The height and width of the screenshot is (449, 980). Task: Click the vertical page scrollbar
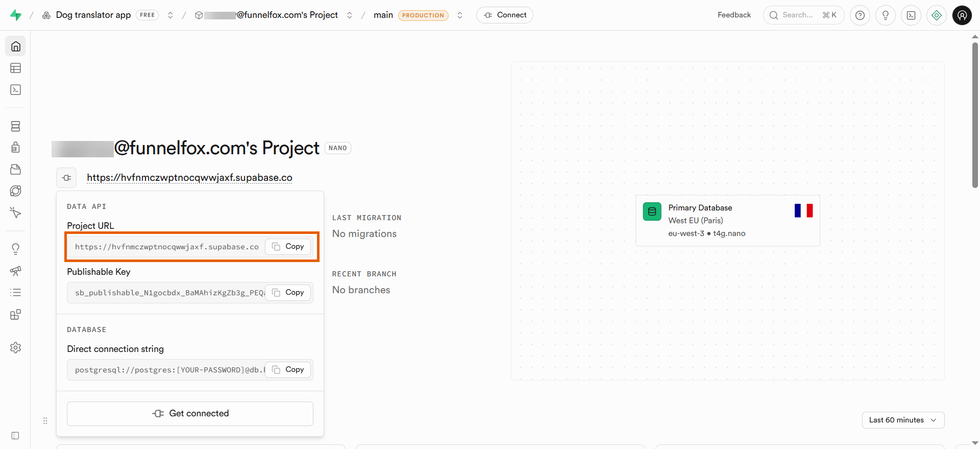(975, 115)
